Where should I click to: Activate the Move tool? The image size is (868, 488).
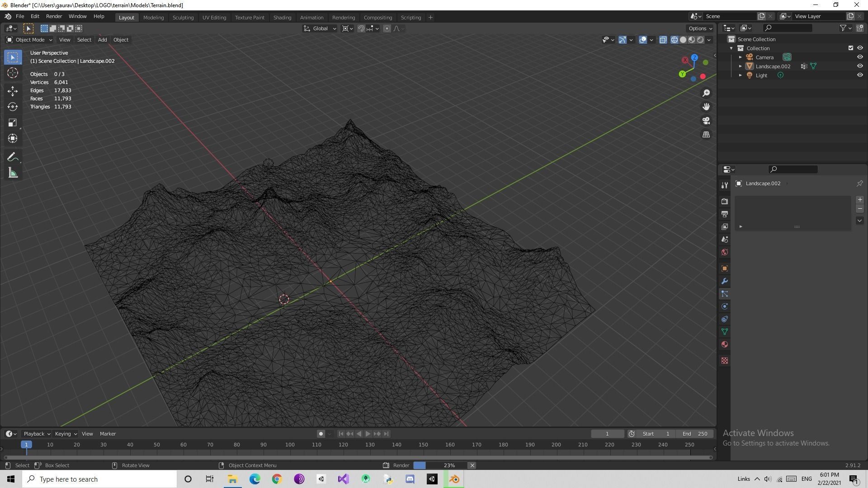13,91
